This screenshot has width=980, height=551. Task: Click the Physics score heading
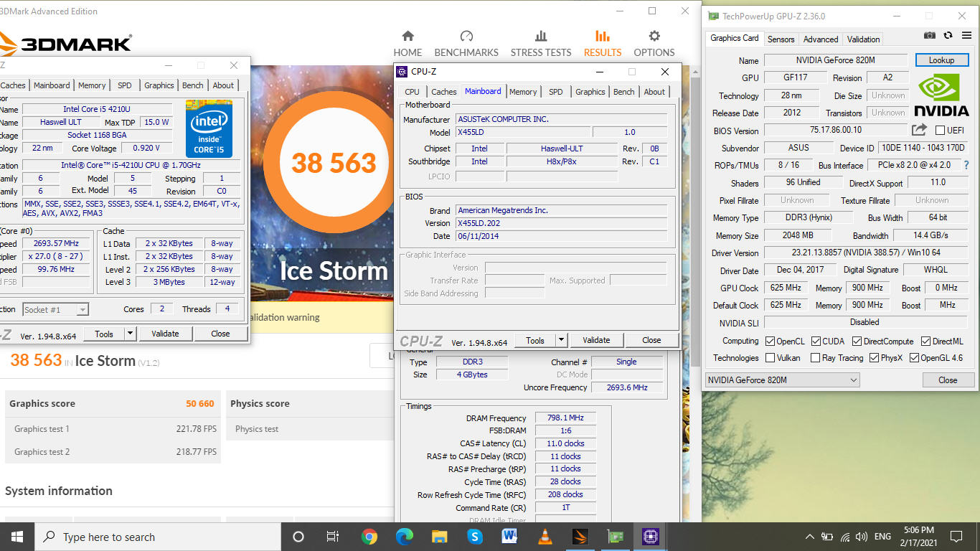[260, 404]
